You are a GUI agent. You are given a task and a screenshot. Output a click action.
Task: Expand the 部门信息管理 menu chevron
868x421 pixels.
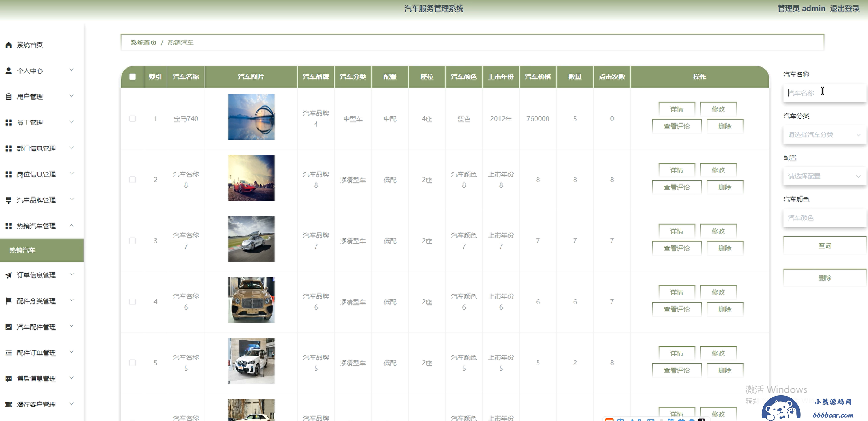(x=71, y=148)
